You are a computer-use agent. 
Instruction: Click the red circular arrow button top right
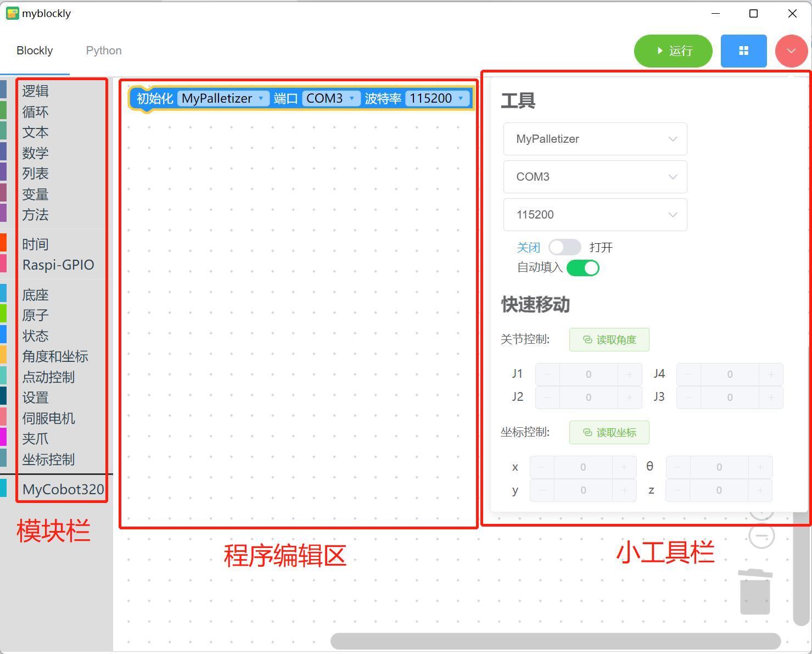791,51
